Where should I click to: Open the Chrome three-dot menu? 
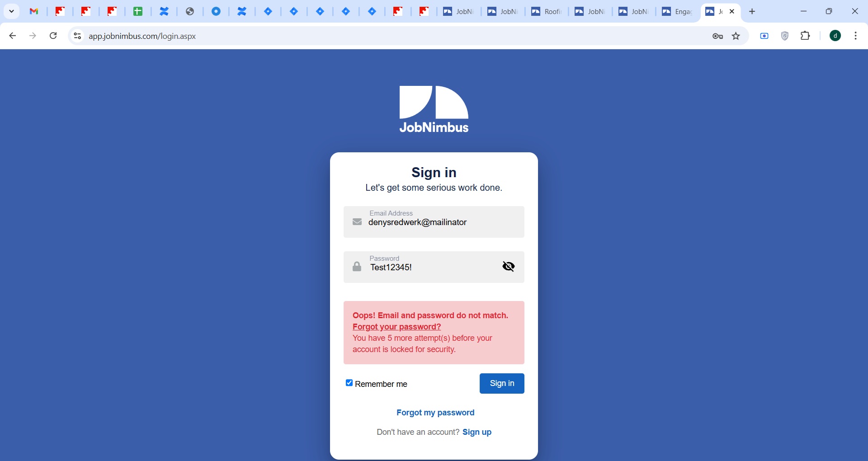[x=855, y=36]
